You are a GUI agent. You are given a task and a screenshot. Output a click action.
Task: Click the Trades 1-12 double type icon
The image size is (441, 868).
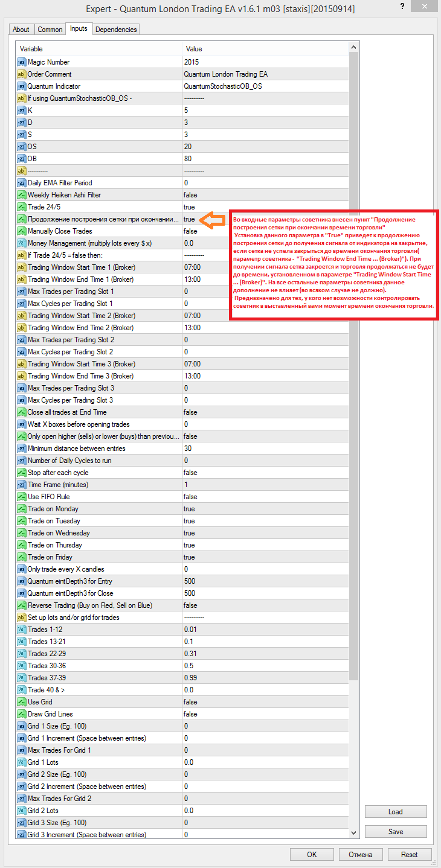(x=21, y=630)
